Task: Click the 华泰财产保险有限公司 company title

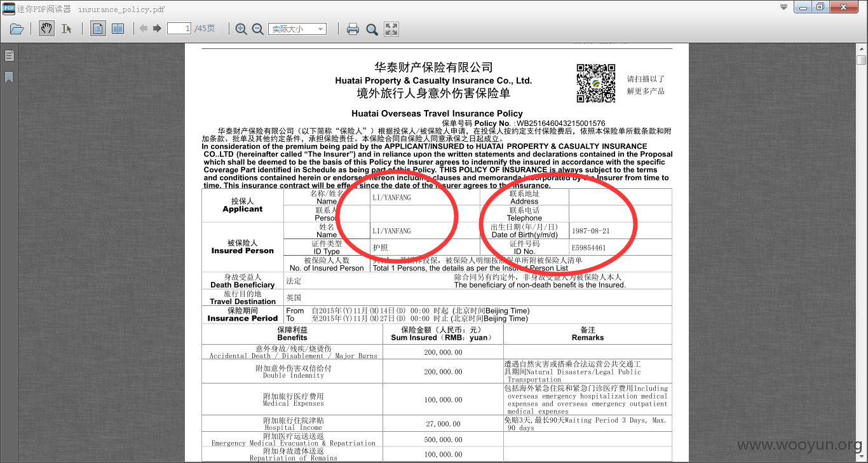Action: (x=433, y=67)
